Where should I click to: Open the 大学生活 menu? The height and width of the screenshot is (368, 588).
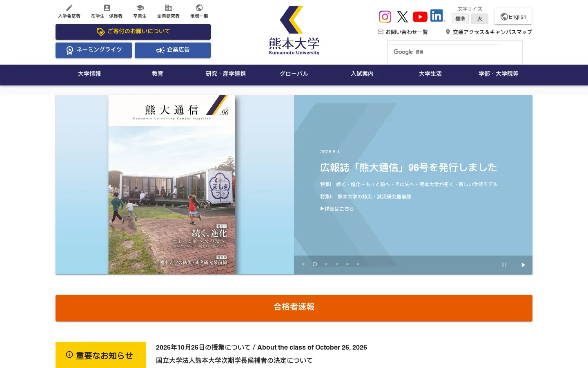(x=430, y=74)
